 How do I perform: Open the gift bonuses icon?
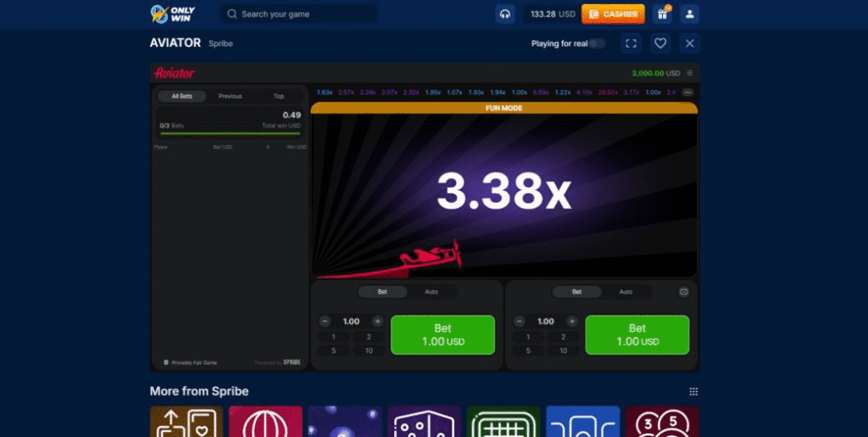662,14
